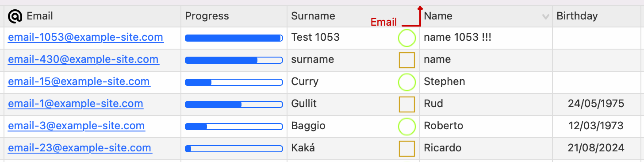Viewport: 644px width, 162px height.
Task: Tick the orange square in the surname row
Action: click(x=407, y=60)
